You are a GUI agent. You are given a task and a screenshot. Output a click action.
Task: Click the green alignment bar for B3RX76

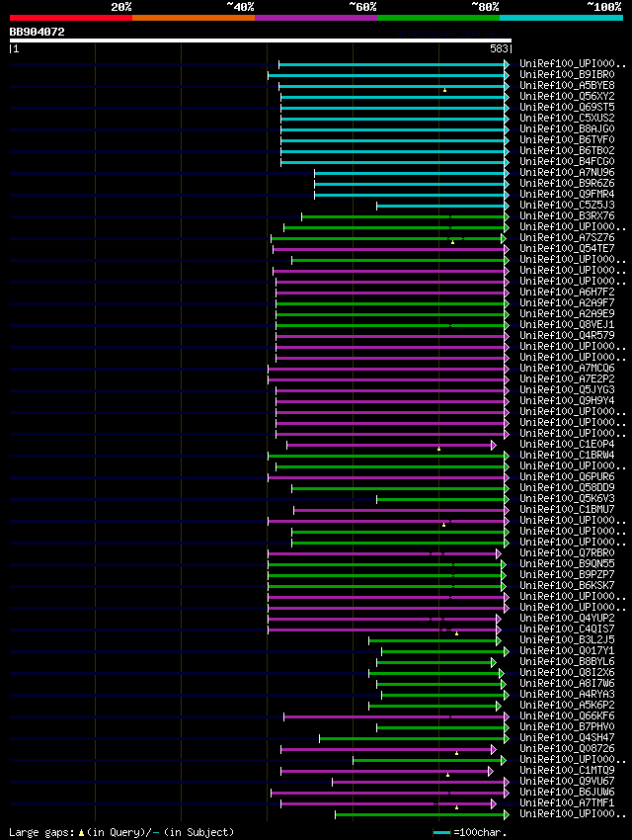coord(404,217)
